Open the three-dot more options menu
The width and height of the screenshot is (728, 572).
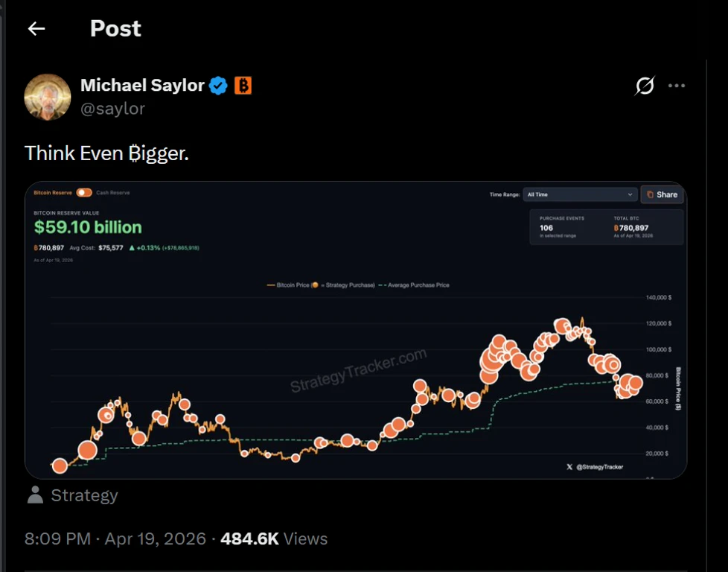point(677,86)
